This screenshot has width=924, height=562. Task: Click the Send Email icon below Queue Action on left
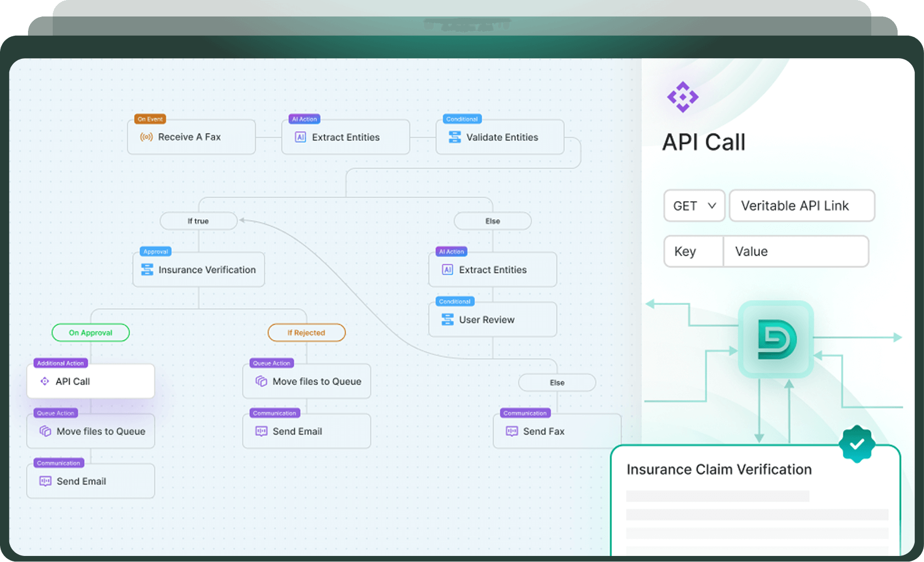45,481
